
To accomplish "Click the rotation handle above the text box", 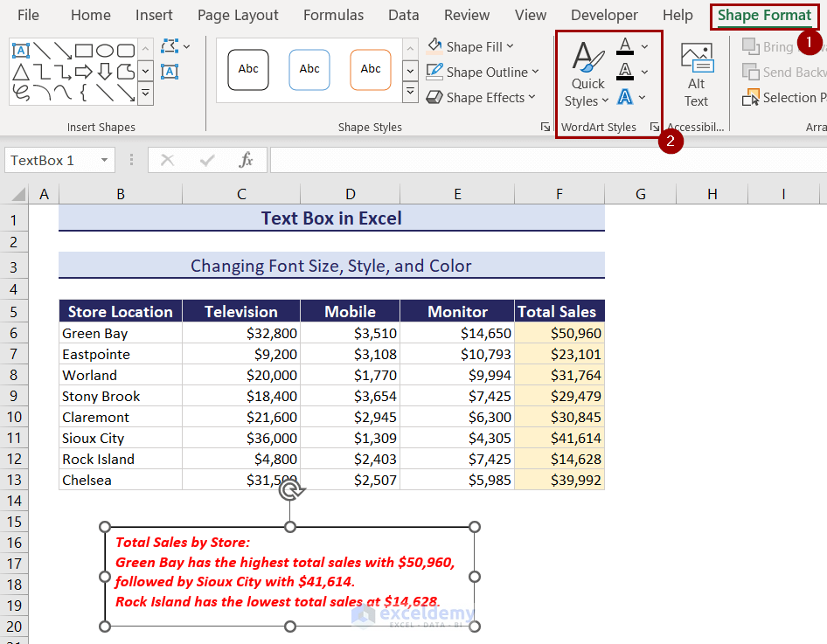I will click(x=290, y=491).
